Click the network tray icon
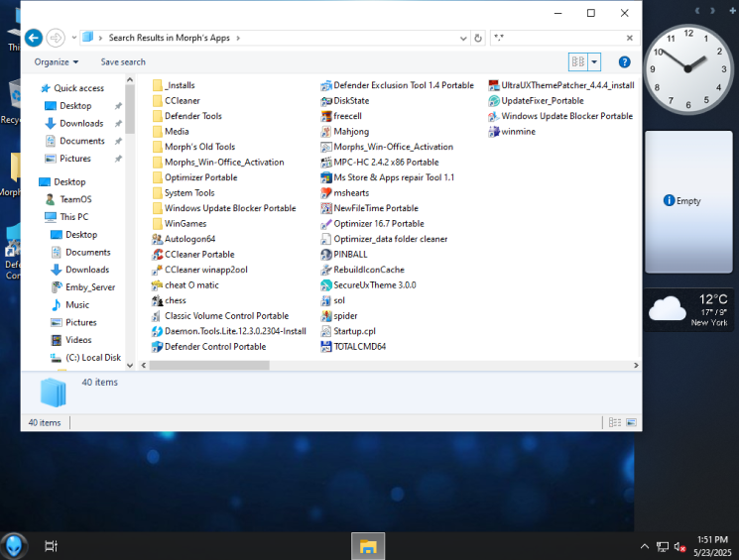 coord(663,547)
